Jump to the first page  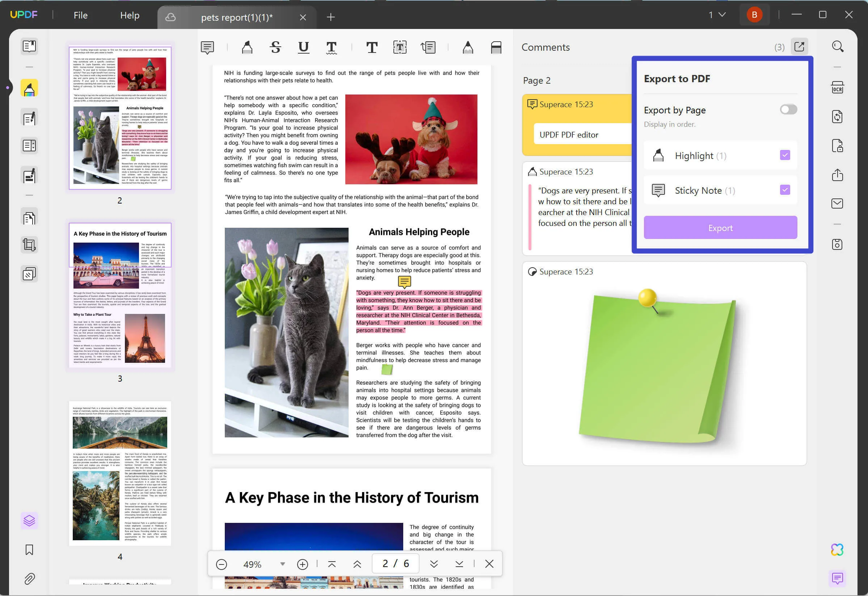(x=332, y=564)
